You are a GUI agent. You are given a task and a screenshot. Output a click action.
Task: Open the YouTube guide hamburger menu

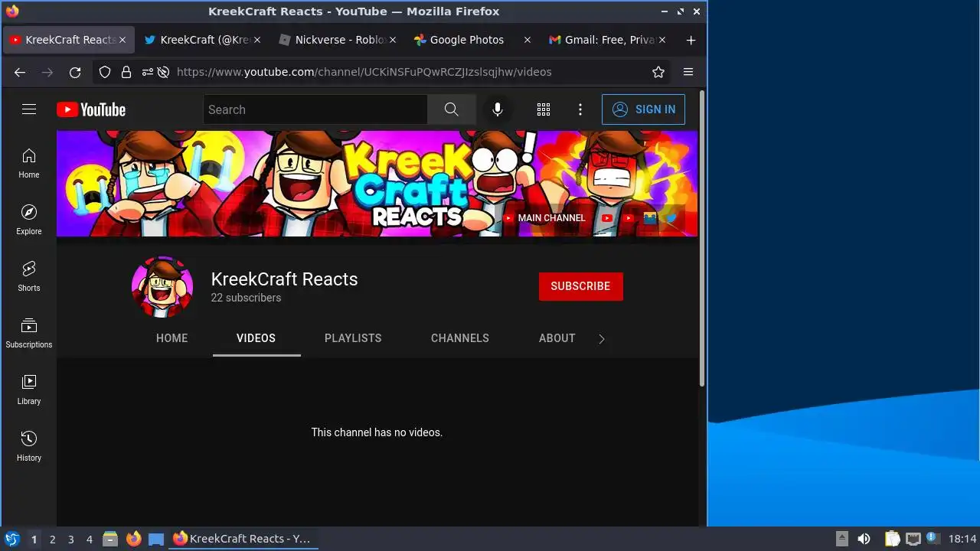coord(29,109)
